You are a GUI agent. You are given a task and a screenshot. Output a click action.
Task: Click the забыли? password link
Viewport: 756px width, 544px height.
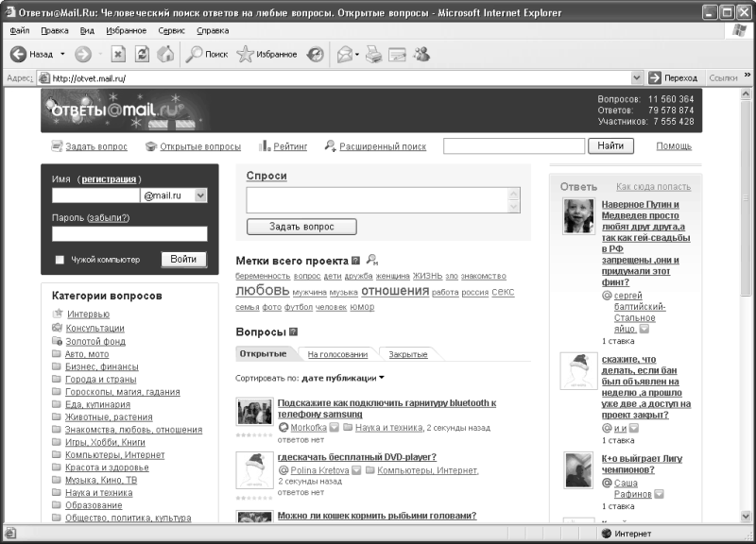109,218
